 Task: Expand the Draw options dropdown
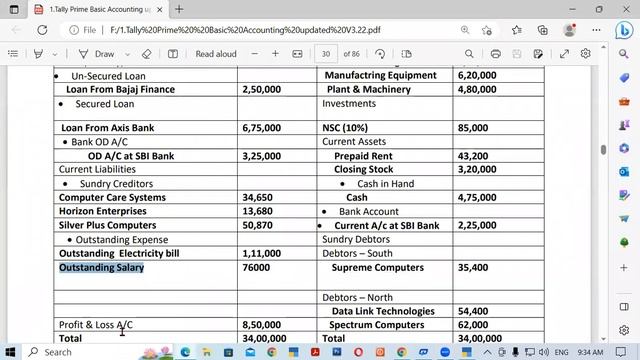click(127, 54)
